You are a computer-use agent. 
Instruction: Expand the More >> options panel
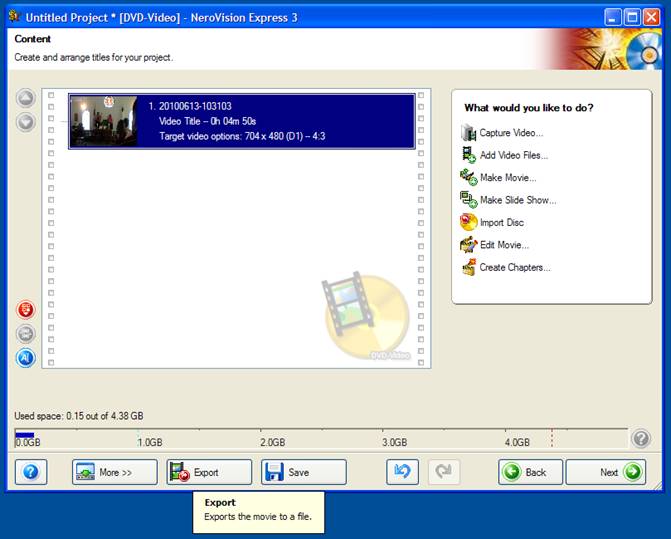115,472
